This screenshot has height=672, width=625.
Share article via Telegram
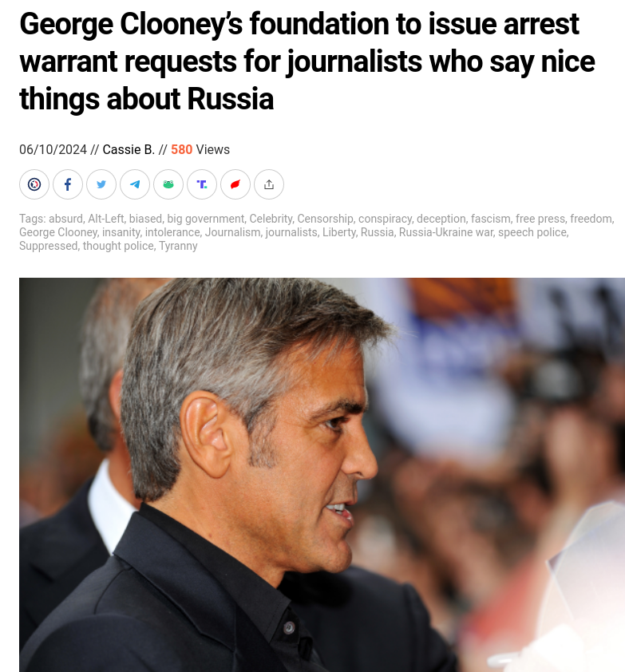tap(135, 184)
